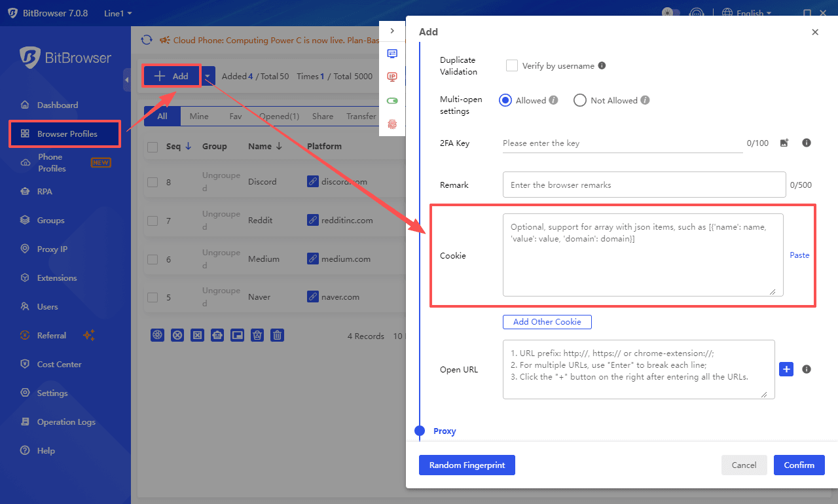Click the image icon beside the 2FA Key field
838x504 pixels.
(784, 143)
